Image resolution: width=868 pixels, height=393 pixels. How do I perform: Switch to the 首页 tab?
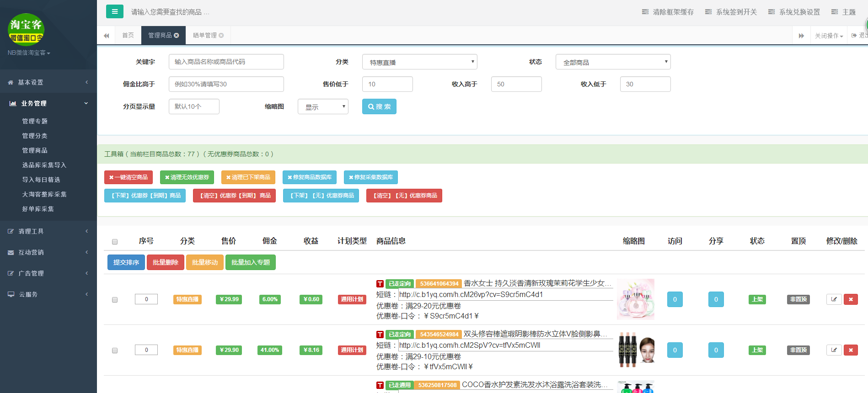pos(128,35)
